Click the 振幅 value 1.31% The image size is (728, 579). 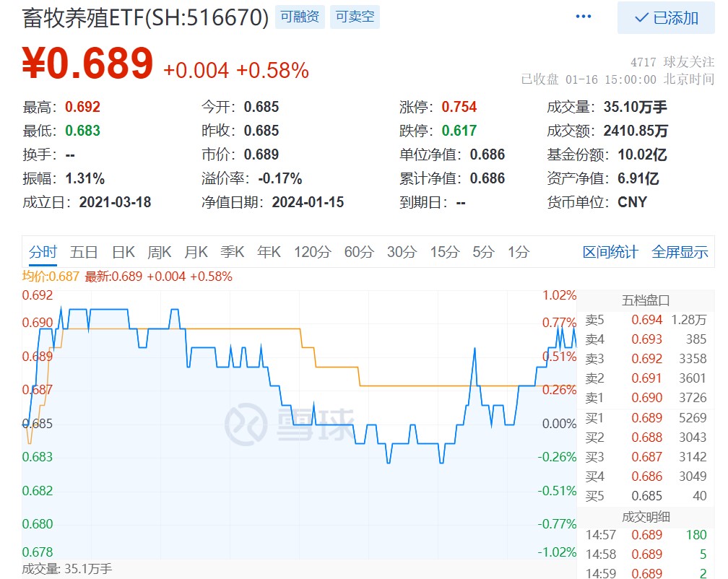(85, 178)
